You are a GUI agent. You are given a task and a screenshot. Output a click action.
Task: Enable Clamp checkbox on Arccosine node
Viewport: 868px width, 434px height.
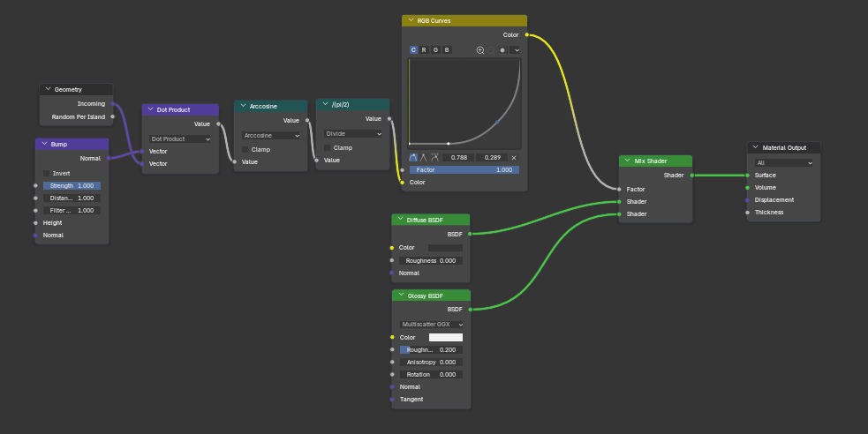tap(245, 149)
